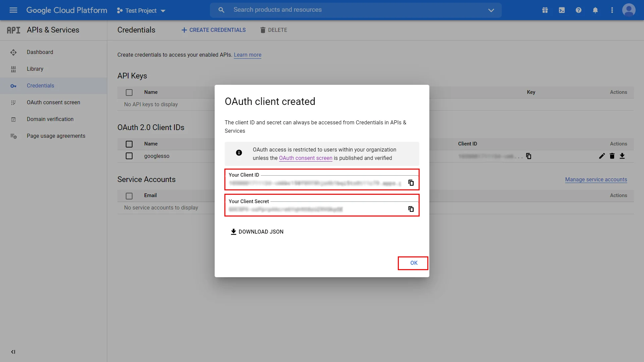644x362 pixels.
Task: Click the Your Client Secret value field
Action: tap(286, 209)
